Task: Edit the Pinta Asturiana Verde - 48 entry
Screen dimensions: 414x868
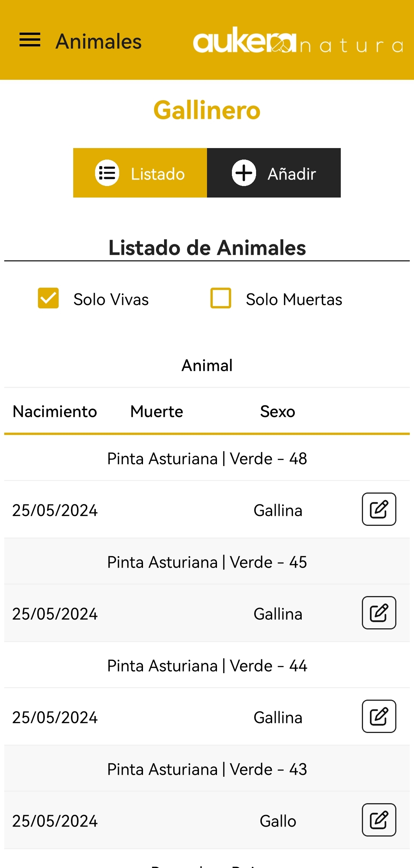Action: 379,509
